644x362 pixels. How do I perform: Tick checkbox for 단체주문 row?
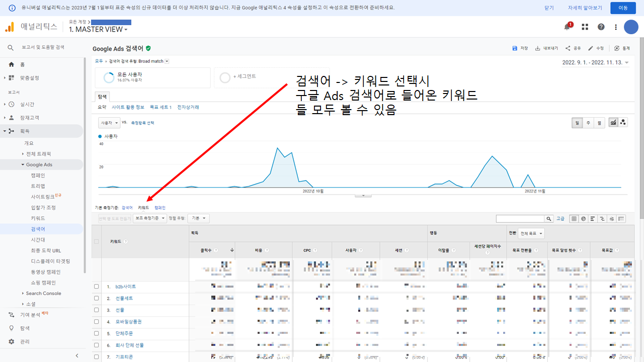pyautogui.click(x=97, y=333)
